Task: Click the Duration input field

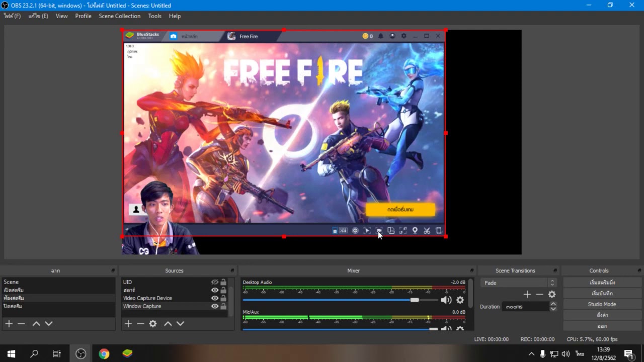Action: pyautogui.click(x=526, y=306)
